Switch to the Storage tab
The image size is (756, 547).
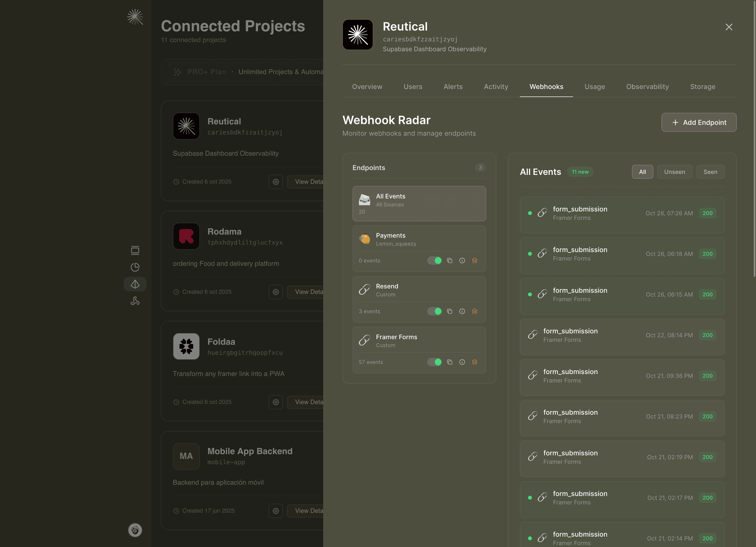pos(703,87)
